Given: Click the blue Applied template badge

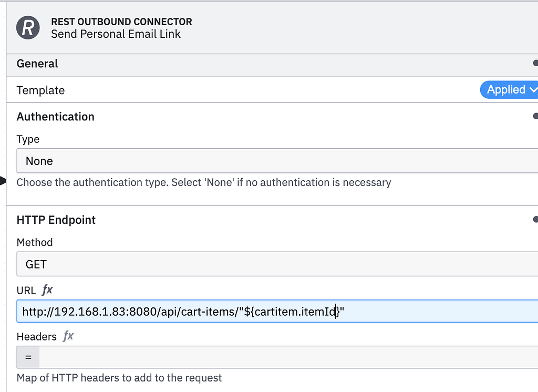Looking at the screenshot, I should point(506,89).
